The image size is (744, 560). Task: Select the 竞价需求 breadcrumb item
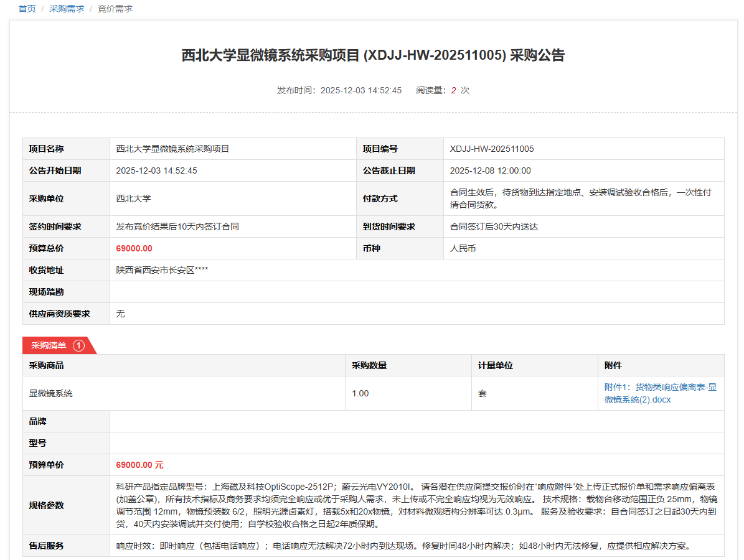[x=115, y=9]
